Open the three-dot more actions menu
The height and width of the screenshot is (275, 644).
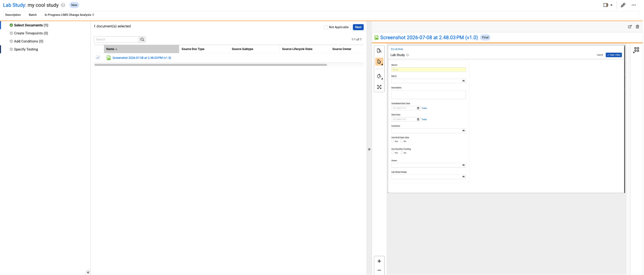[x=634, y=5]
